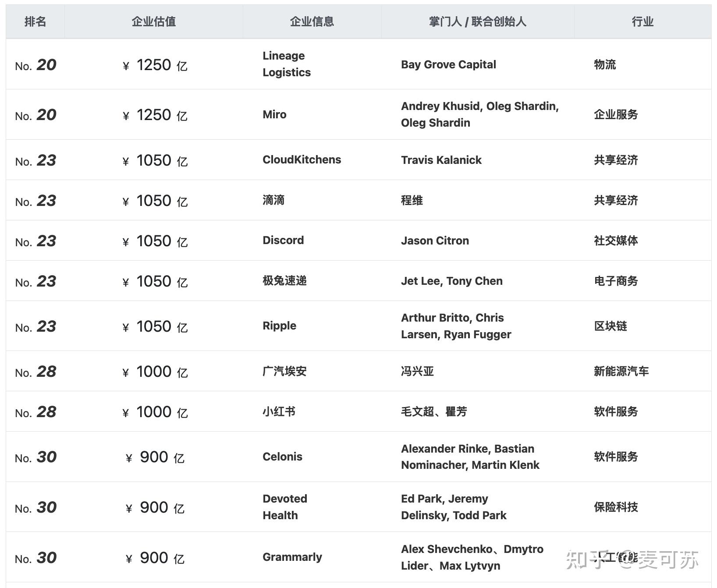This screenshot has height=588, width=717.
Task: Select 软件服务 in the 小红书 row
Action: (616, 411)
